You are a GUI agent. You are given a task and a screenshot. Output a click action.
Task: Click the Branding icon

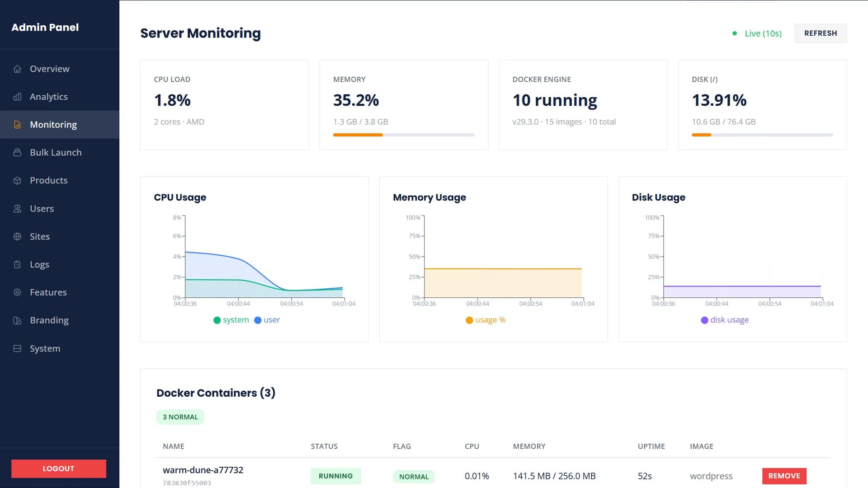(17, 320)
